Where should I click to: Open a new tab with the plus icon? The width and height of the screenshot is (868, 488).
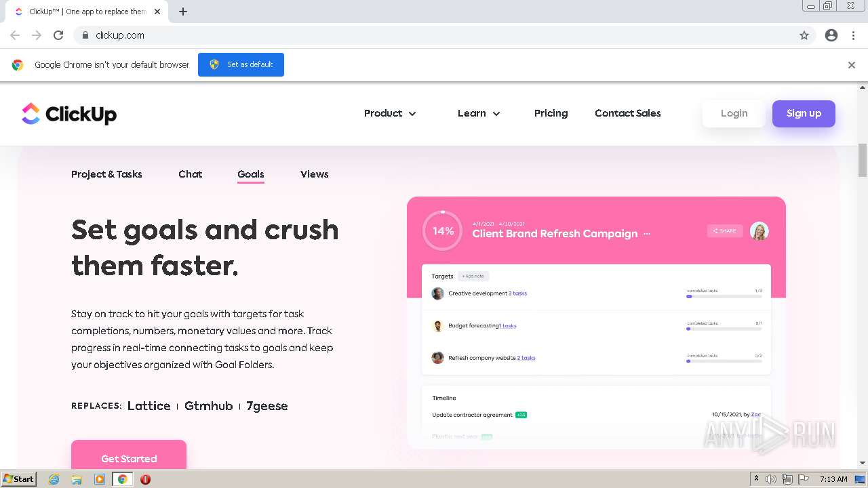pyautogui.click(x=183, y=12)
